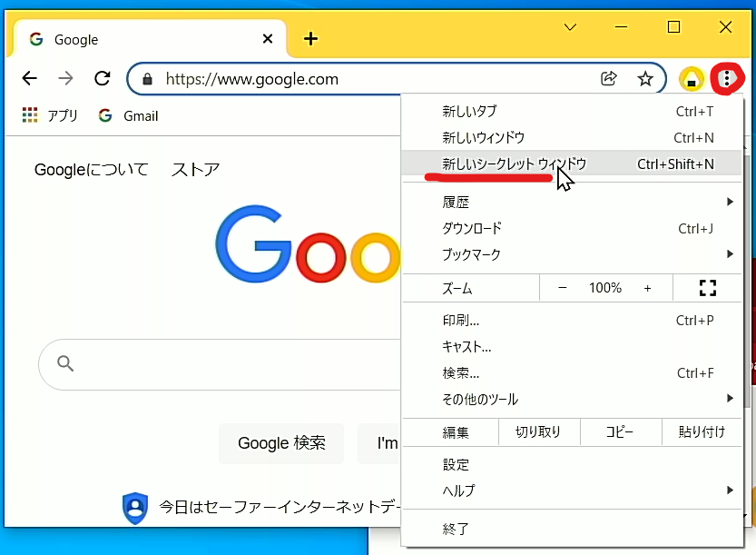Click 切り取り in the edit row
The width and height of the screenshot is (756, 555).
point(538,432)
